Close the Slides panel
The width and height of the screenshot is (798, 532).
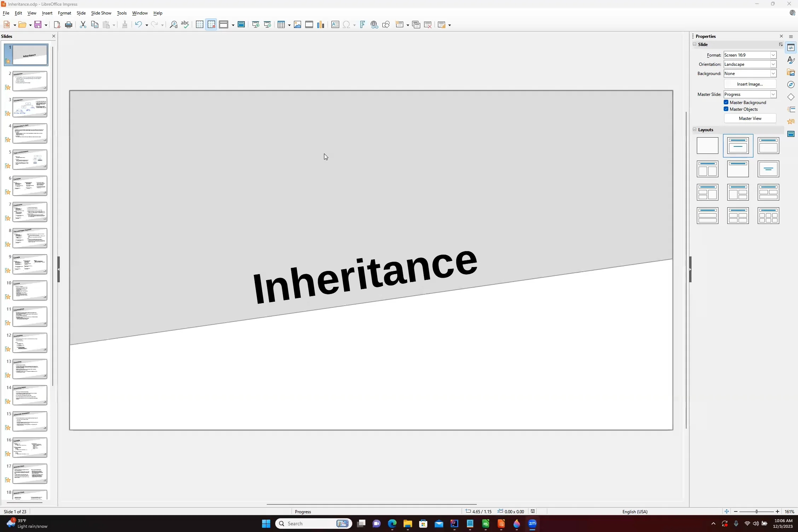(54, 36)
